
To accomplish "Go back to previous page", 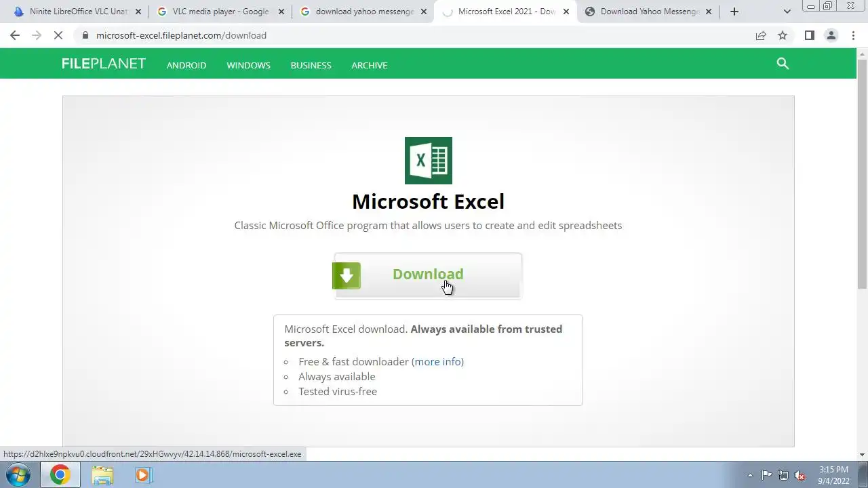I will tap(15, 35).
